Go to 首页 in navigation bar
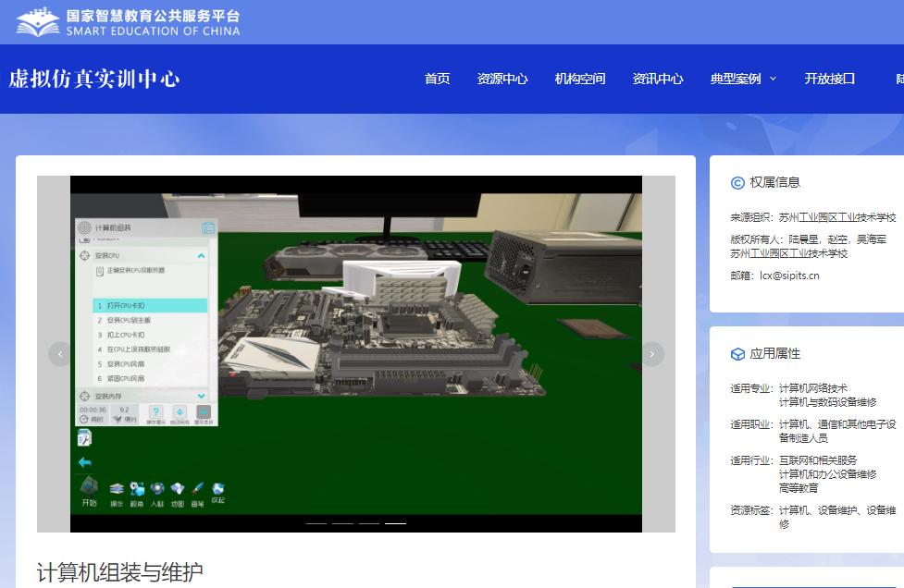 click(x=437, y=79)
